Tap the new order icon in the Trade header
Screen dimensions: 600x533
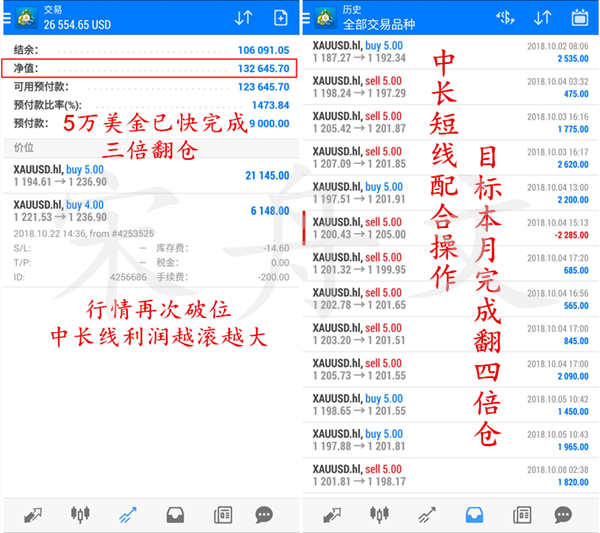280,18
